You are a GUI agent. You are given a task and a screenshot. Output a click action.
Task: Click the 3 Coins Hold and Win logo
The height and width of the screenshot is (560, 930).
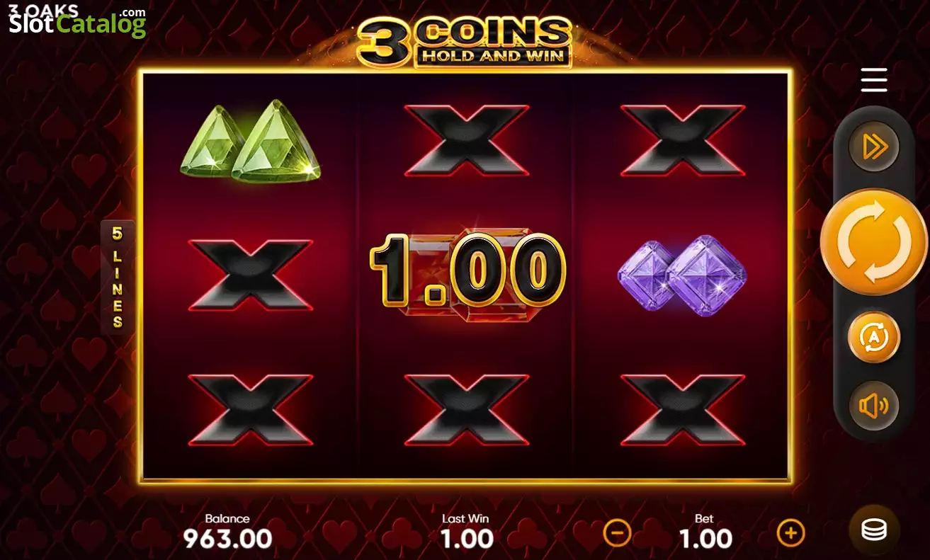click(x=465, y=42)
